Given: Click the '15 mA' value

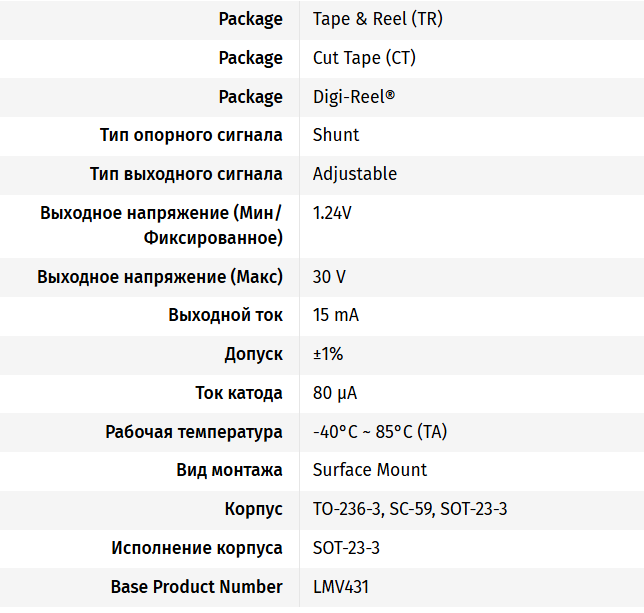Looking at the screenshot, I should 336,315.
